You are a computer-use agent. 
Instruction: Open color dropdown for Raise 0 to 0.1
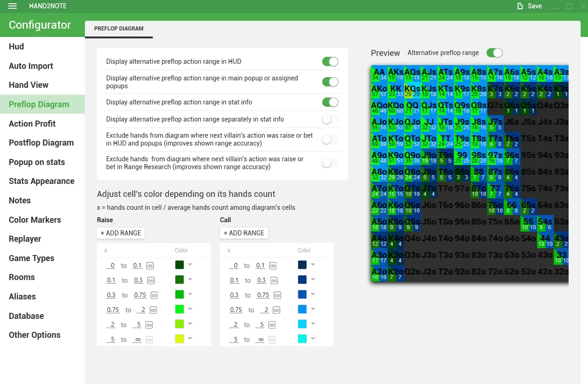click(190, 265)
